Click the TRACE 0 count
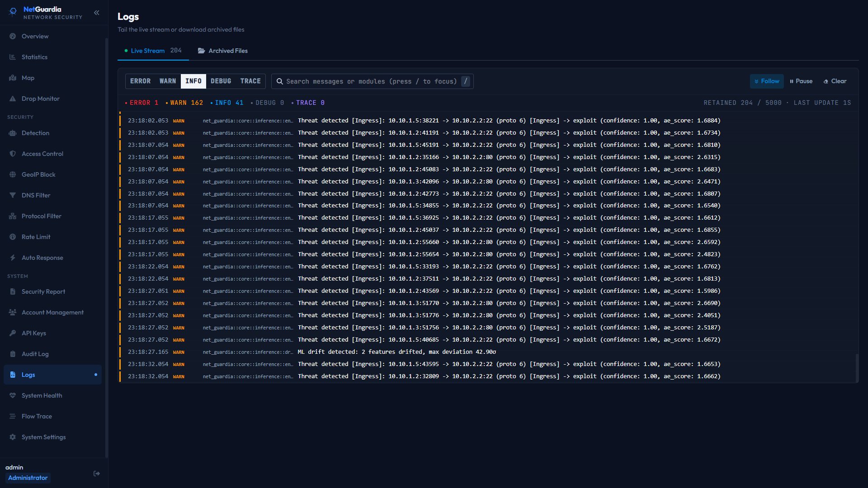 tap(308, 103)
